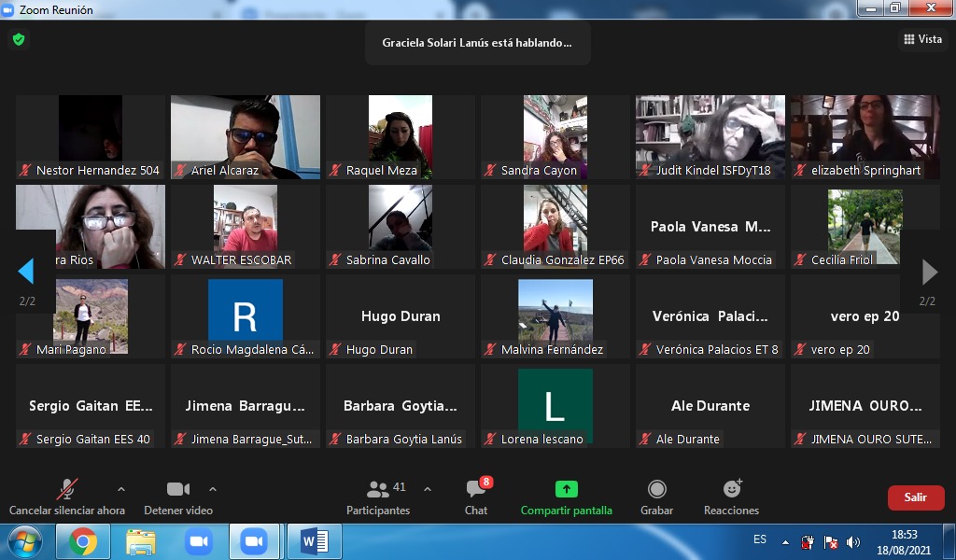Image resolution: width=956 pixels, height=560 pixels.
Task: Click the green encryption shield icon
Action: click(x=18, y=39)
